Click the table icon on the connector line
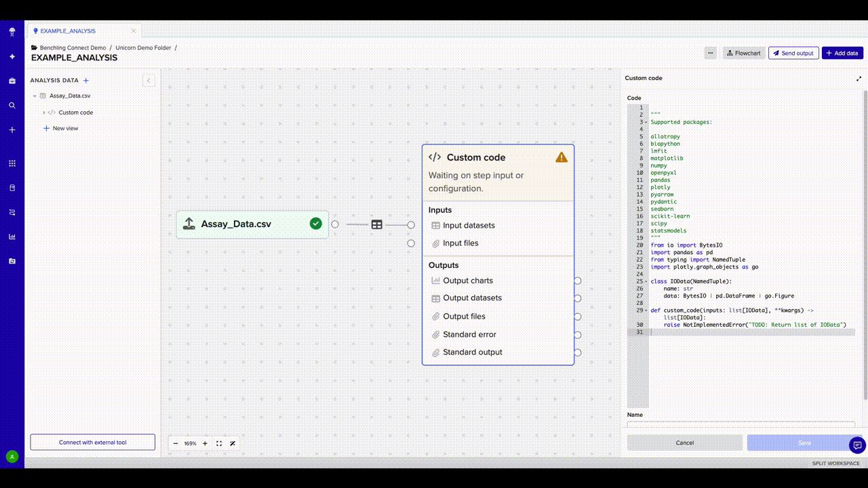Screen dimensions: 868x488 coord(376,224)
